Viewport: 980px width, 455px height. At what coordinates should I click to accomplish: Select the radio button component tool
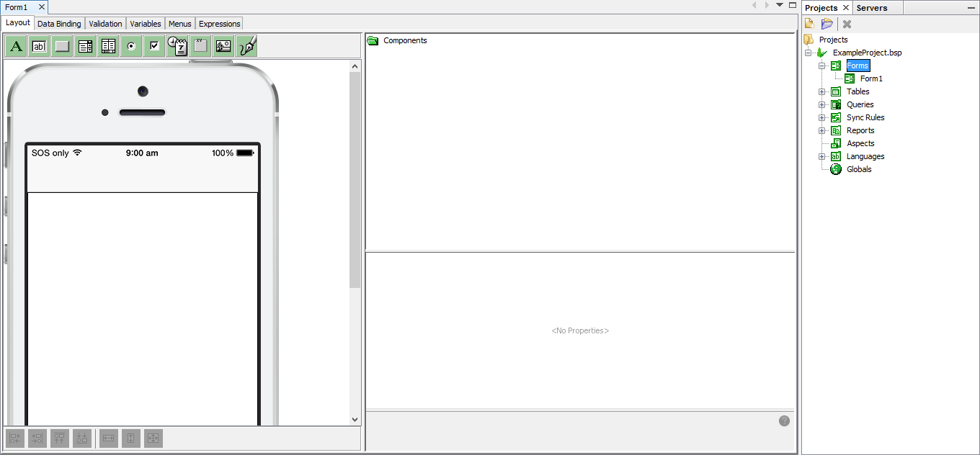point(131,46)
